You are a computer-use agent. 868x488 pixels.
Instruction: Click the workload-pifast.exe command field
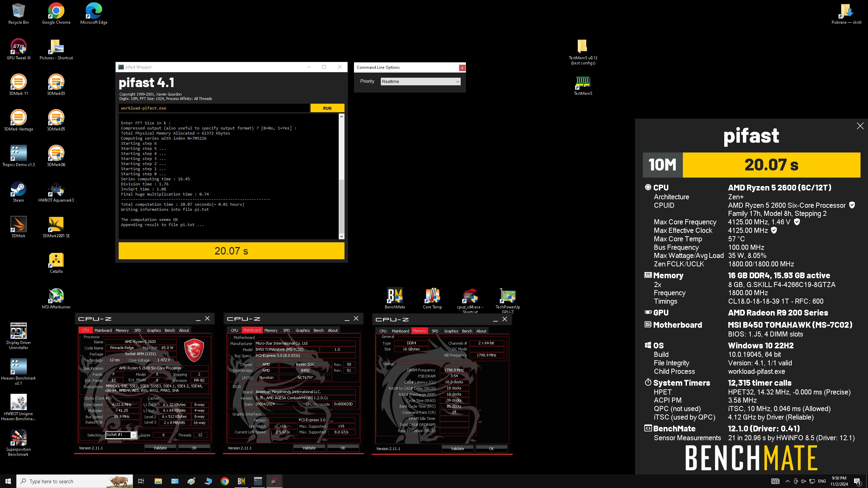(214, 108)
